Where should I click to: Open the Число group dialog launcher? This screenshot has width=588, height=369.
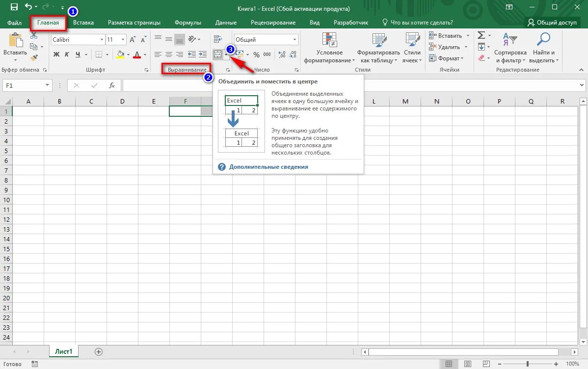click(x=296, y=70)
